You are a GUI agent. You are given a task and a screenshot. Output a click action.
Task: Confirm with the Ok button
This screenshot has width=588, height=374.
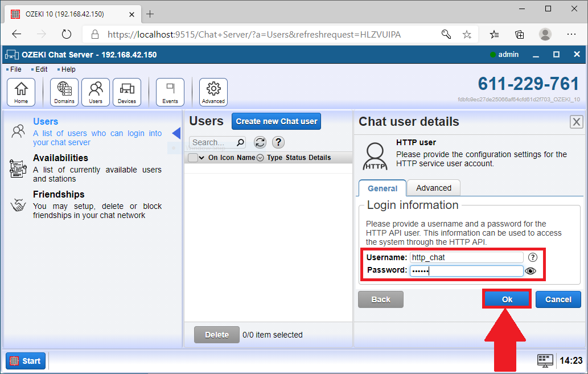506,299
